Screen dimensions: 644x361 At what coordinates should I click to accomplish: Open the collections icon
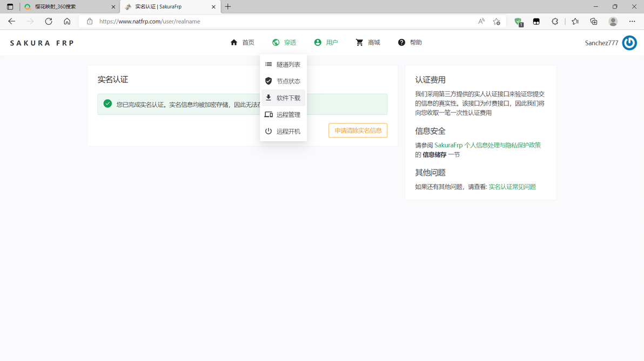pyautogui.click(x=593, y=22)
